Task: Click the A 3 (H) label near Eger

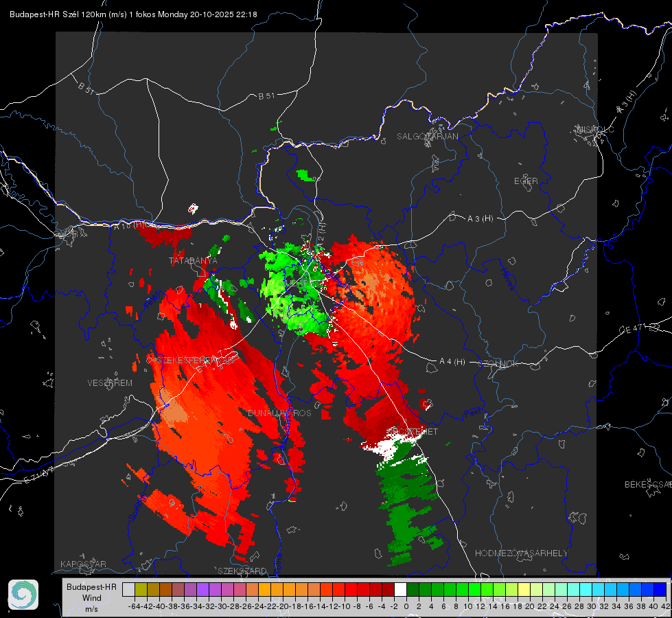Action: coord(480,219)
